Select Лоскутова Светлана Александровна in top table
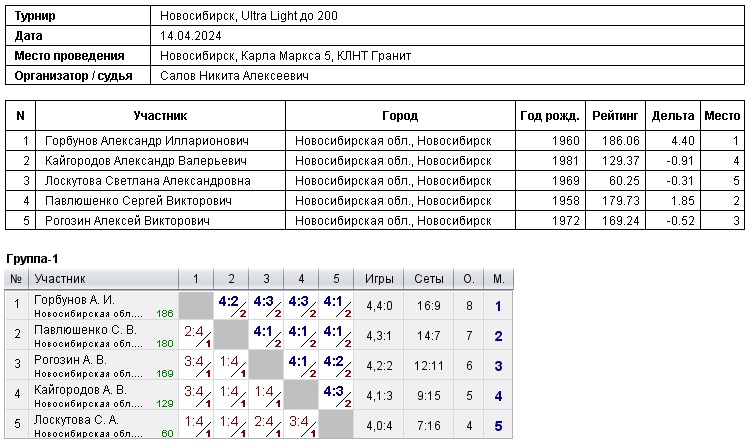Image resolution: width=750 pixels, height=444 pixels. point(147,181)
